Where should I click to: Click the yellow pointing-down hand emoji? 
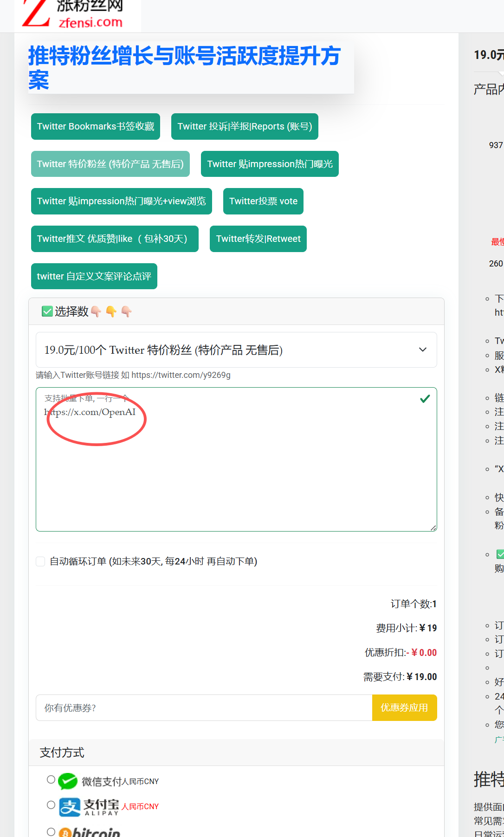tap(111, 311)
